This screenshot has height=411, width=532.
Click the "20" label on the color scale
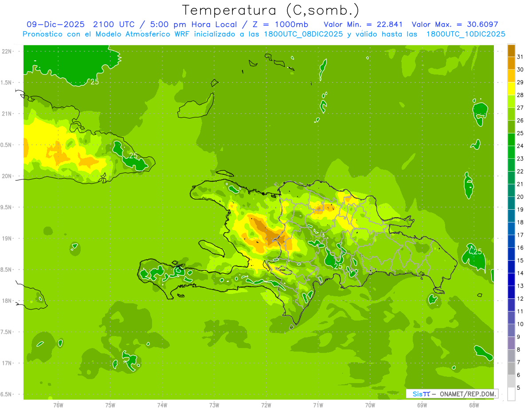click(x=520, y=197)
